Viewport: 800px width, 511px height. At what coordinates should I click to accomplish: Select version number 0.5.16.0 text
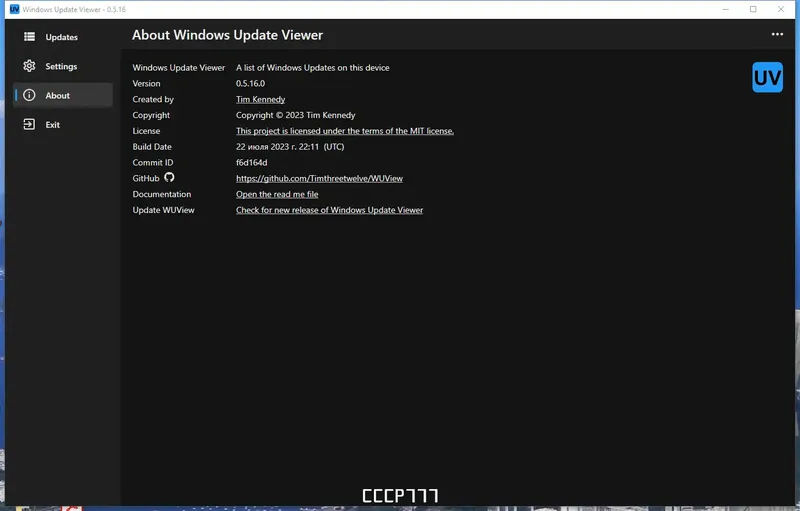pyautogui.click(x=250, y=83)
